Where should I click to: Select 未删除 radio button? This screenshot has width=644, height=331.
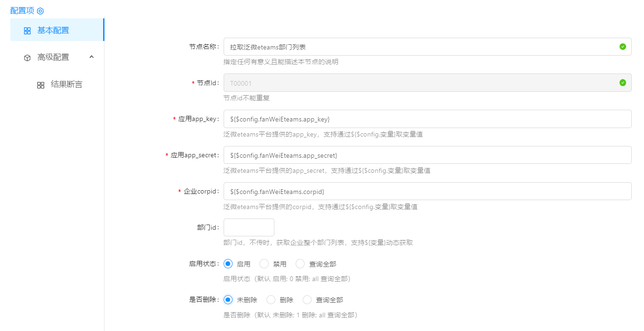click(228, 300)
